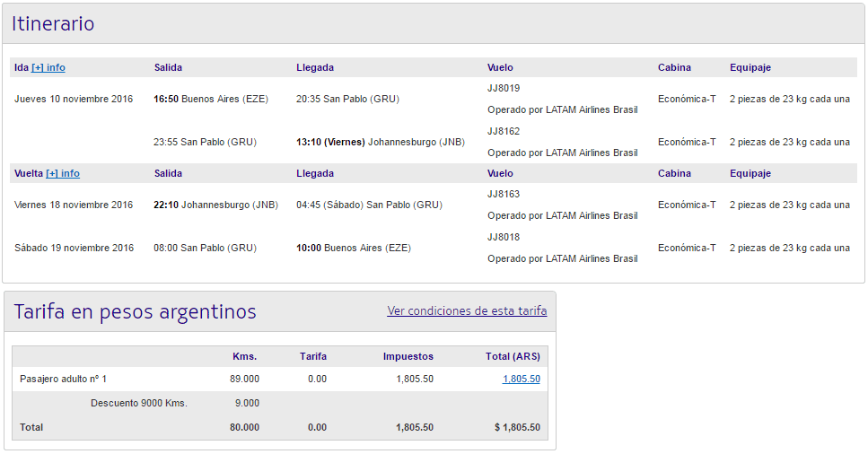Select the Equipaje header in the Ida section
868x454 pixels.
(x=750, y=67)
